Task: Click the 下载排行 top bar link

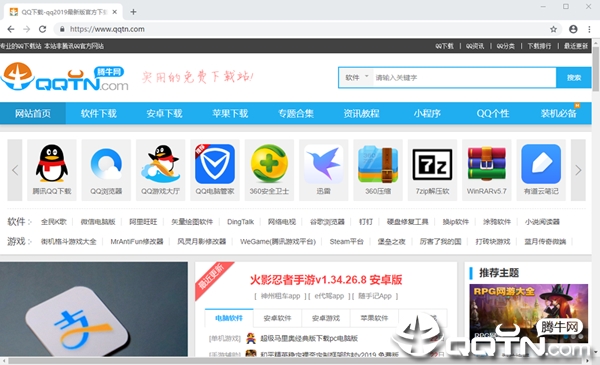Action: click(x=539, y=46)
